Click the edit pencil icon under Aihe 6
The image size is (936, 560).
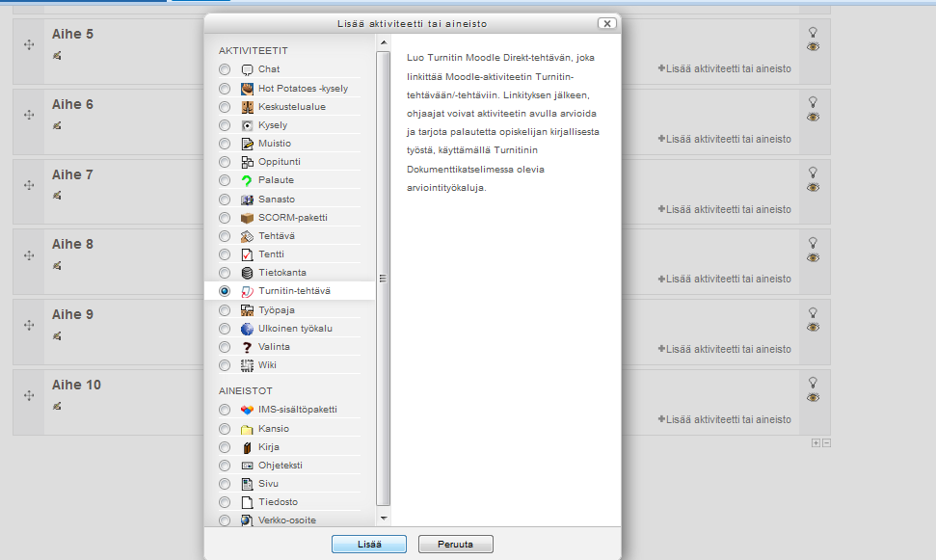pos(57,125)
